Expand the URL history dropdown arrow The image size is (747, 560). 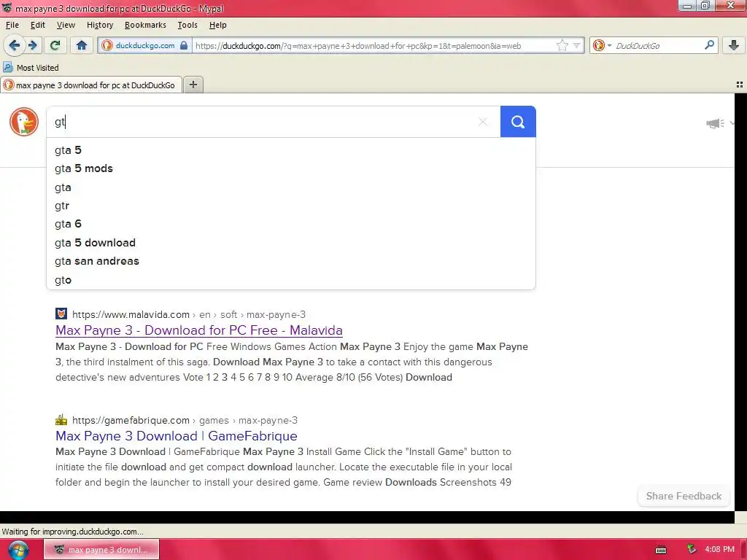tap(577, 46)
